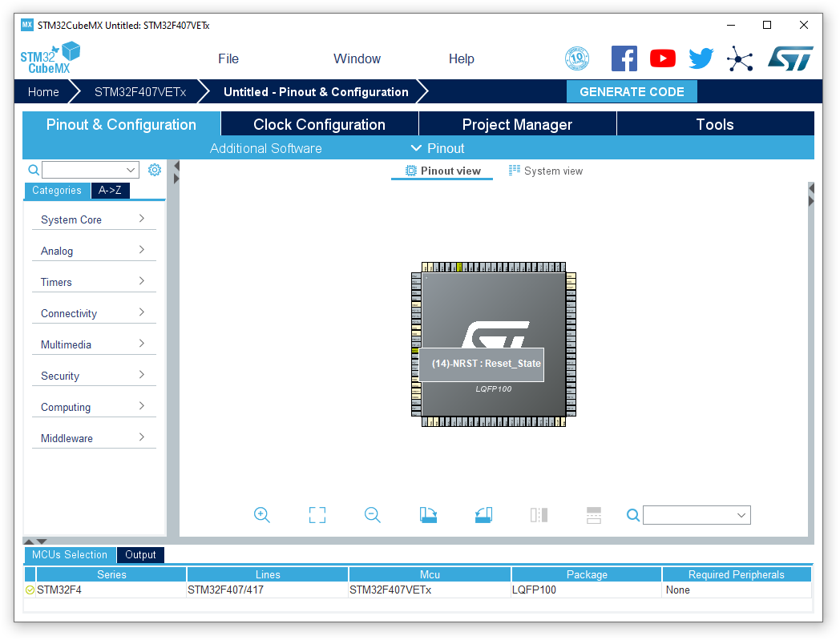This screenshot has height=640, width=840.
Task: Open the Help menu
Action: pyautogui.click(x=461, y=58)
